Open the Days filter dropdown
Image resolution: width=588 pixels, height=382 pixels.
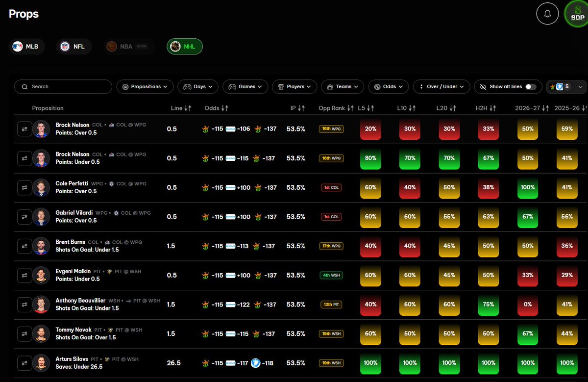(198, 86)
